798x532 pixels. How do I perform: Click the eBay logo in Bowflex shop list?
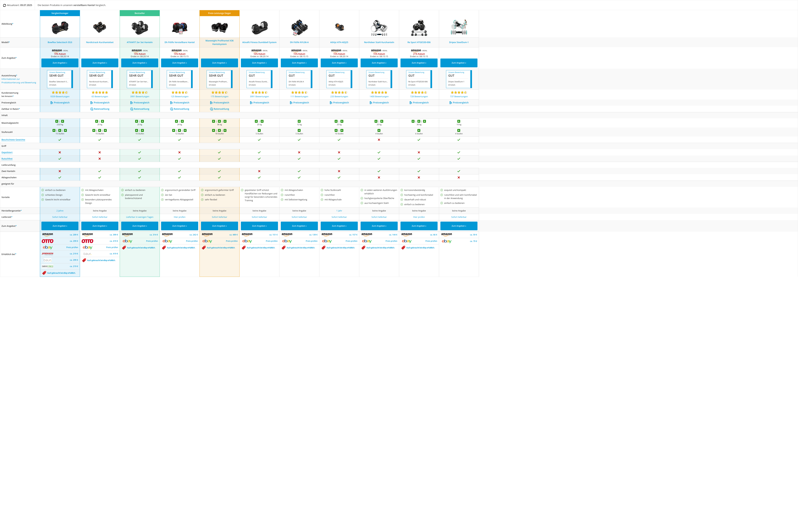pyautogui.click(x=48, y=248)
